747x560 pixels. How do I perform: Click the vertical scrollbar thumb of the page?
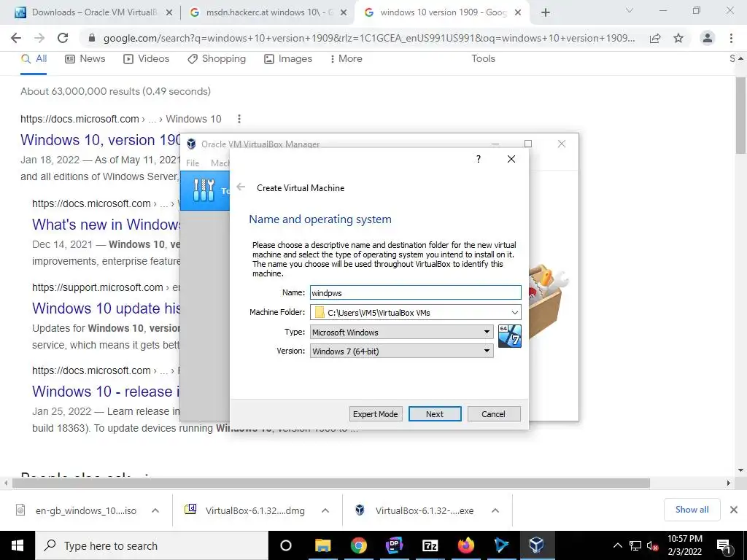tap(740, 115)
